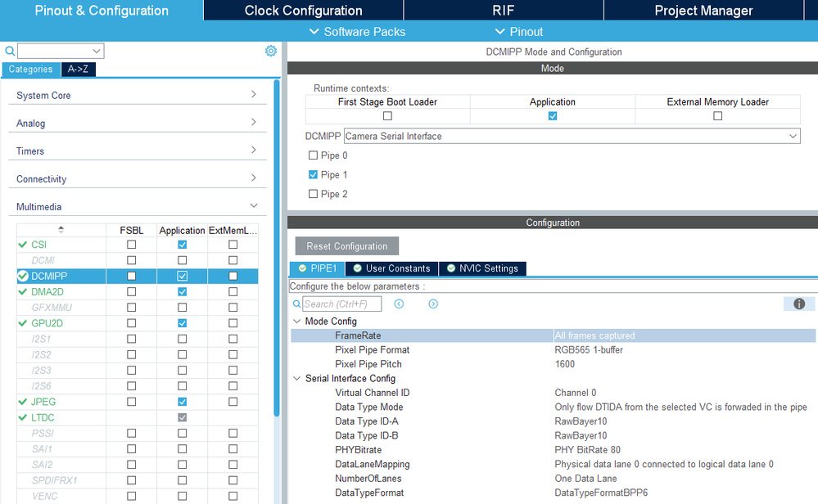Open Project Manager tab
818x504 pixels.
703,11
